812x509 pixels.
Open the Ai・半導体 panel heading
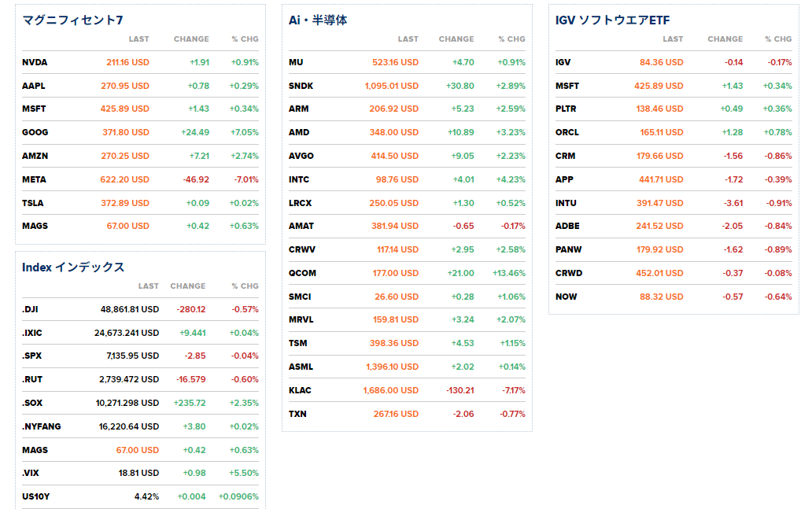point(317,20)
